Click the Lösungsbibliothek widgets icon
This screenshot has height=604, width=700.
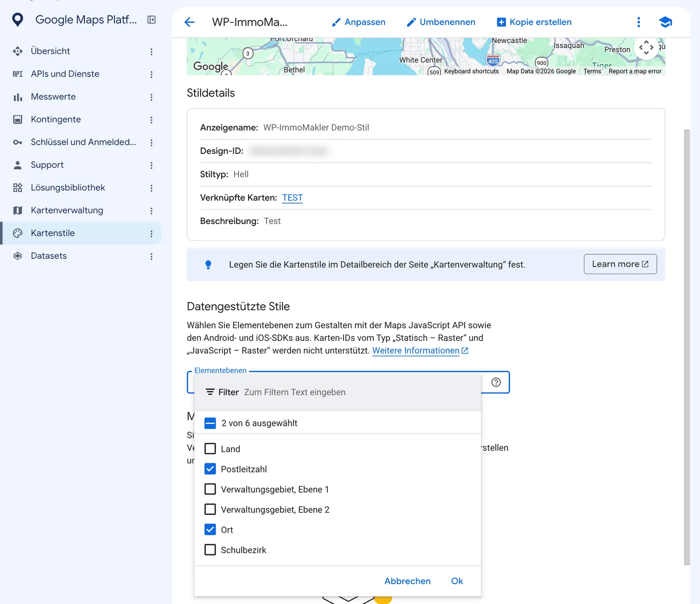pos(17,188)
